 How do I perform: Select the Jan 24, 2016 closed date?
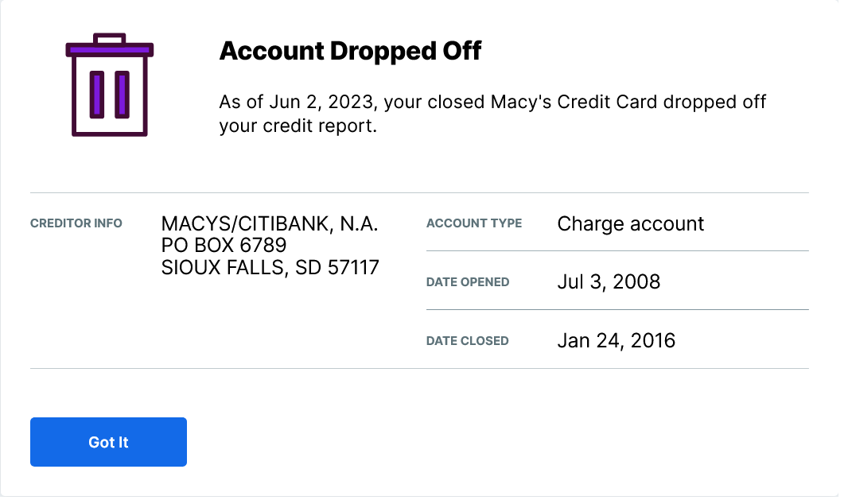[x=617, y=341]
